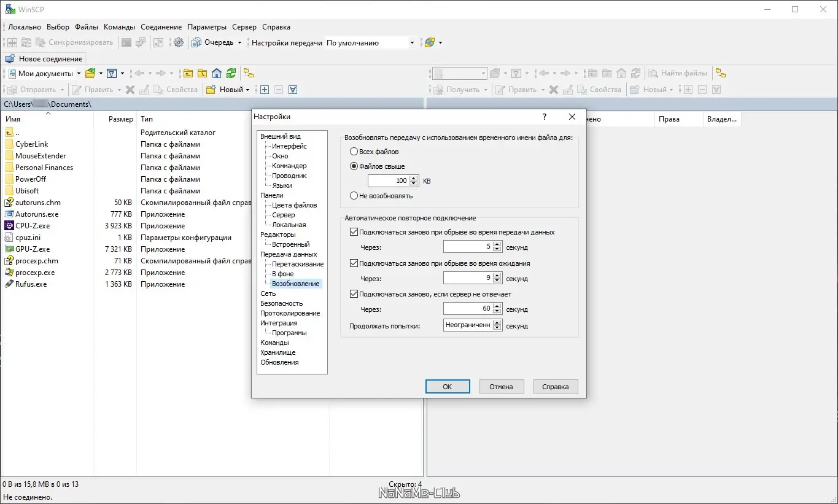
Task: Click the 9 секунд reconnect delay field
Action: pos(468,278)
